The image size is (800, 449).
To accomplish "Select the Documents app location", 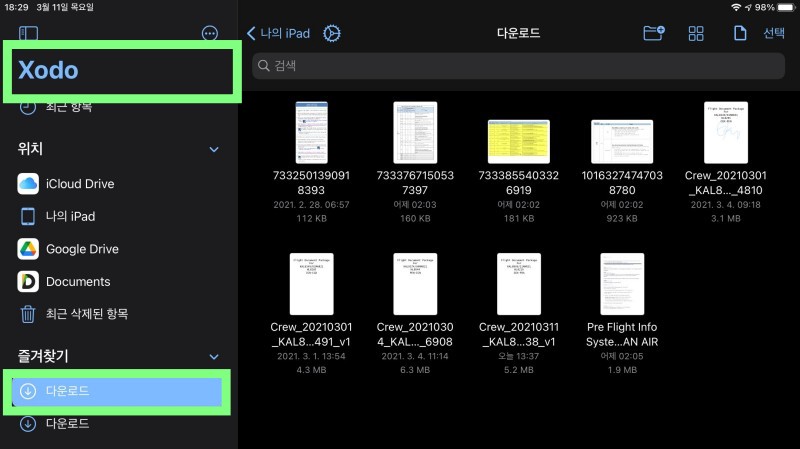I will [77, 282].
